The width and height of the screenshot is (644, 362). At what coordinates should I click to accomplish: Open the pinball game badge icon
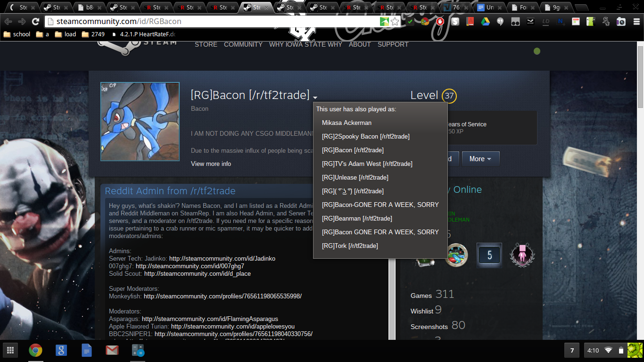coord(456,255)
